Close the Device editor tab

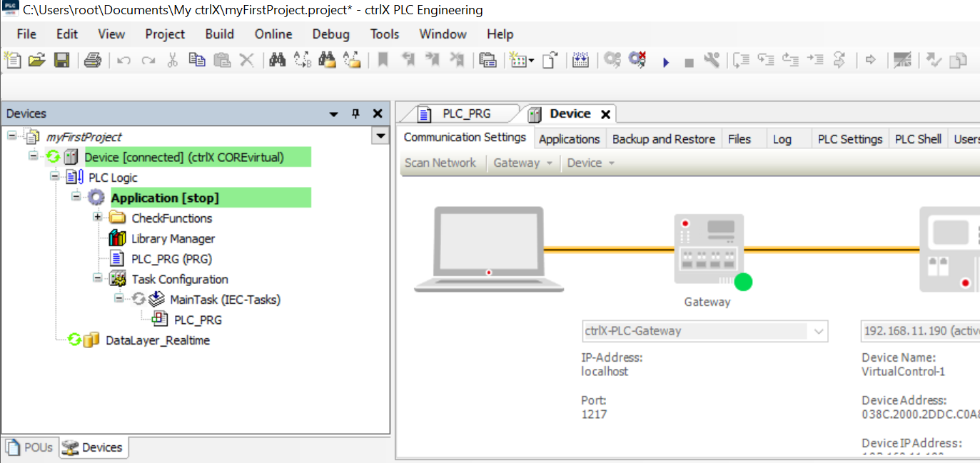605,114
